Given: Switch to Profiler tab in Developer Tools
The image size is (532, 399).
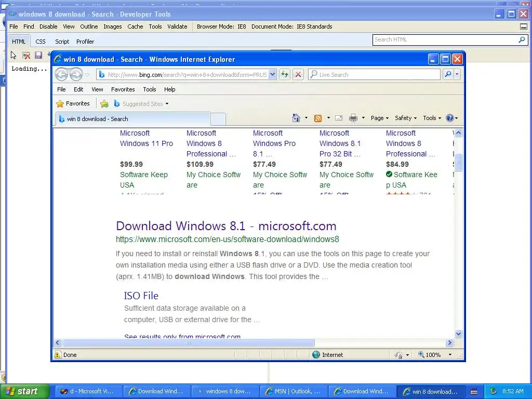Looking at the screenshot, I should pos(85,42).
